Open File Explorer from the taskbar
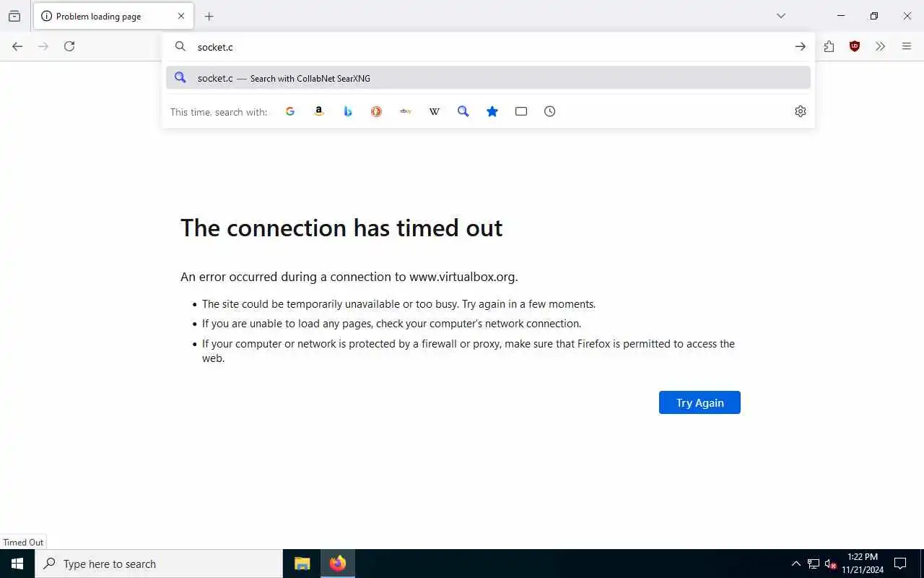Image resolution: width=924 pixels, height=578 pixels. 302,564
